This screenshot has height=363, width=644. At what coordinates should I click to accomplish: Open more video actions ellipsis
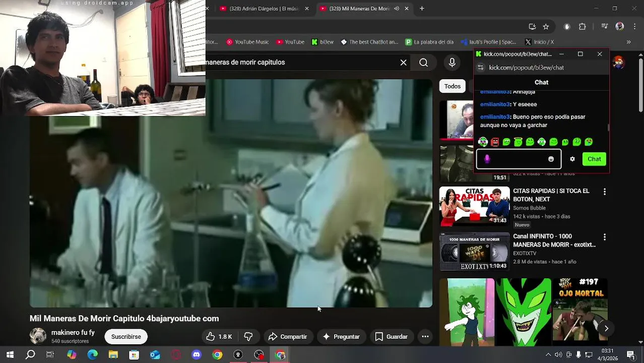pos(425,337)
